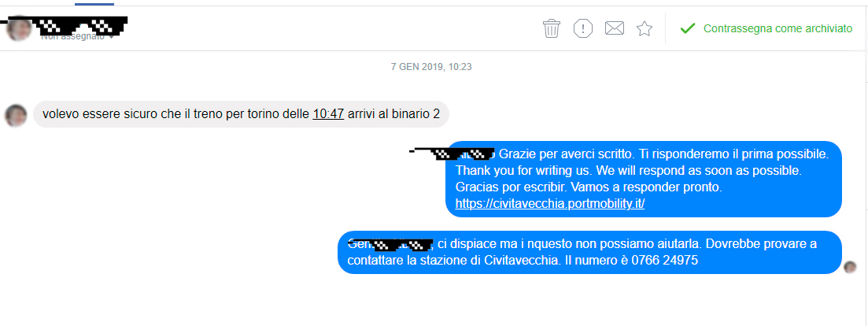Select the 'Grazie per averci scritto' auto-reply bubble

[644, 179]
